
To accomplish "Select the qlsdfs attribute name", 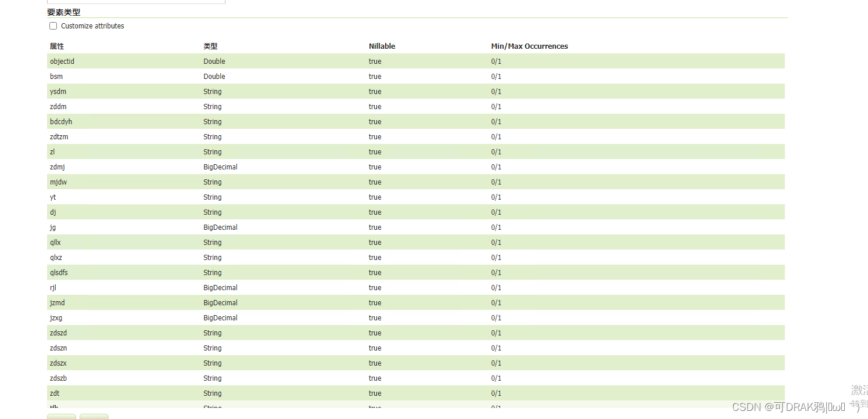I will coord(59,273).
